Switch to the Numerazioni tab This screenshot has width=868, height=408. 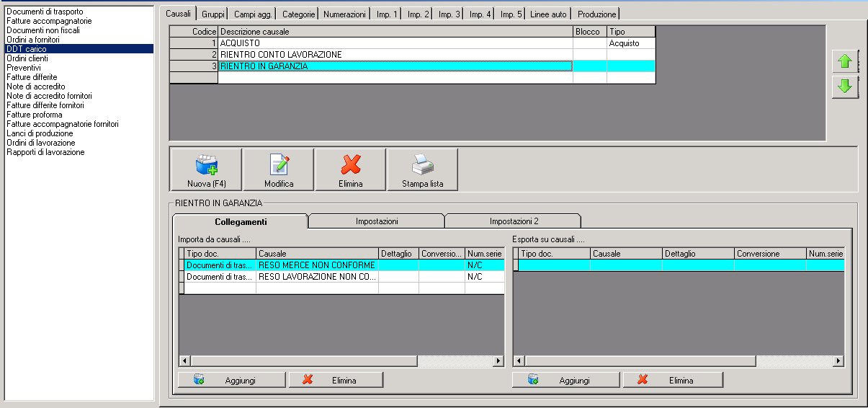[x=344, y=14]
